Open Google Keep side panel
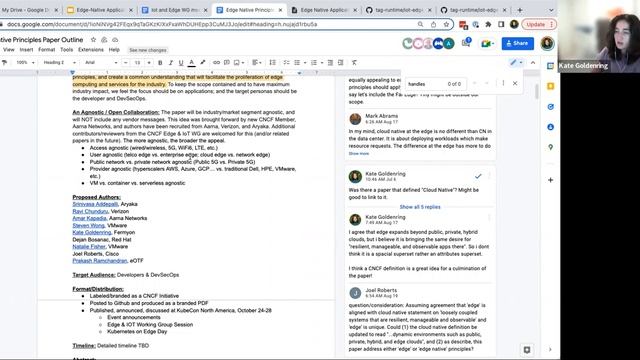Viewport: 640px width, 360px height. [550, 86]
